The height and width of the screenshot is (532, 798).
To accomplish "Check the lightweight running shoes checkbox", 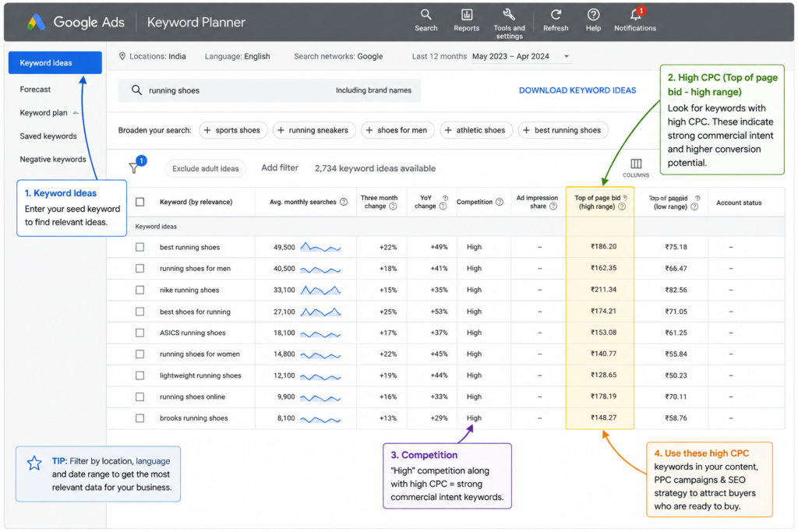I will 140,375.
